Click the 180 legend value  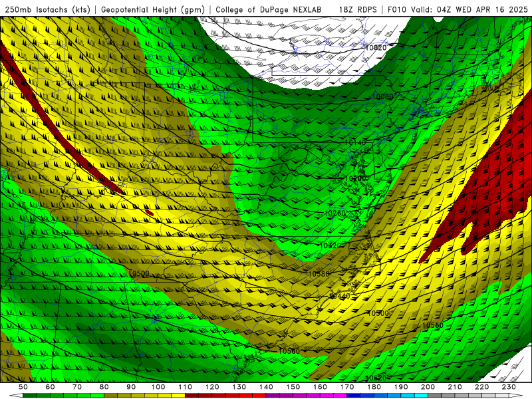(x=374, y=387)
